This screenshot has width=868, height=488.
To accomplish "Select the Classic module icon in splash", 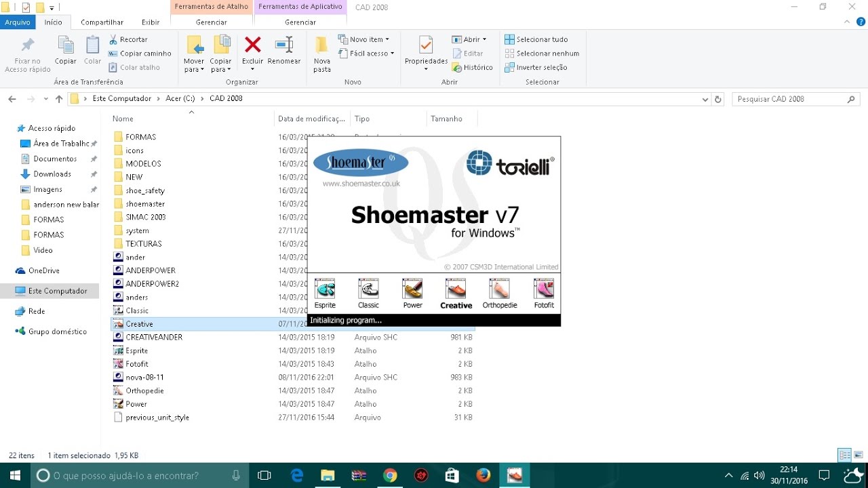I will coord(368,289).
